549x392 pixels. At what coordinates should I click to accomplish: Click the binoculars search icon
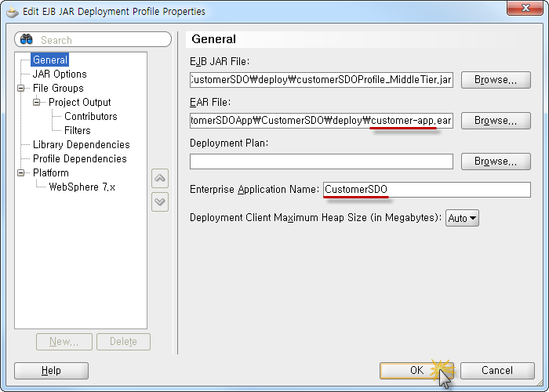(x=26, y=39)
